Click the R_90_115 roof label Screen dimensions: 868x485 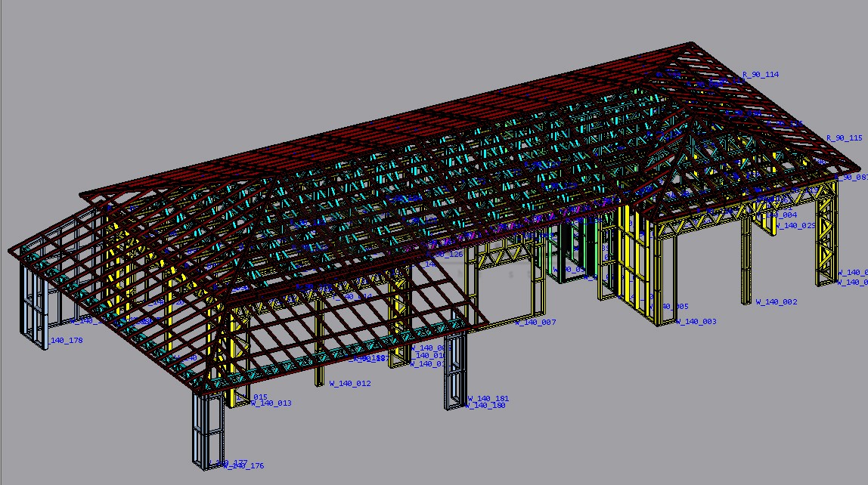(844, 138)
